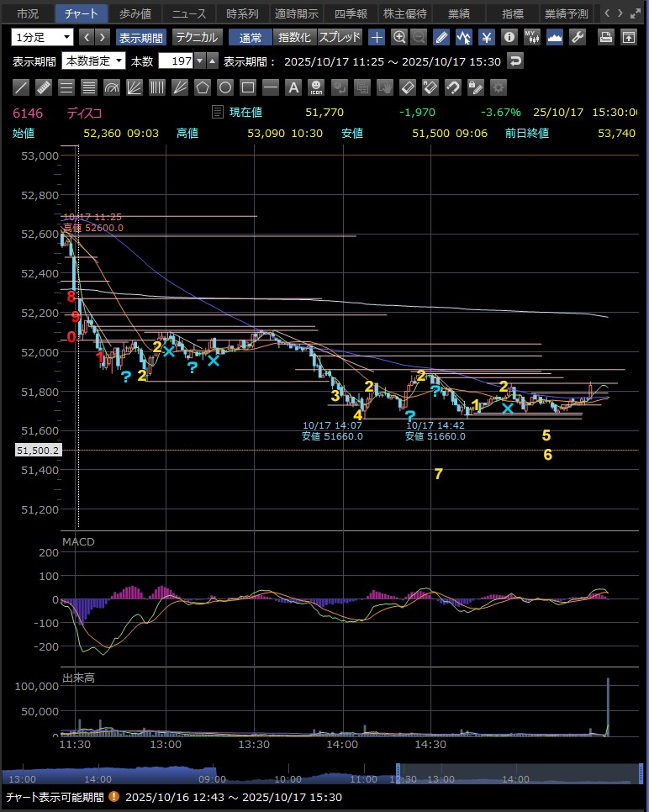Image resolution: width=649 pixels, height=812 pixels.
Task: Select the text annotation 'A' tool
Action: click(293, 87)
